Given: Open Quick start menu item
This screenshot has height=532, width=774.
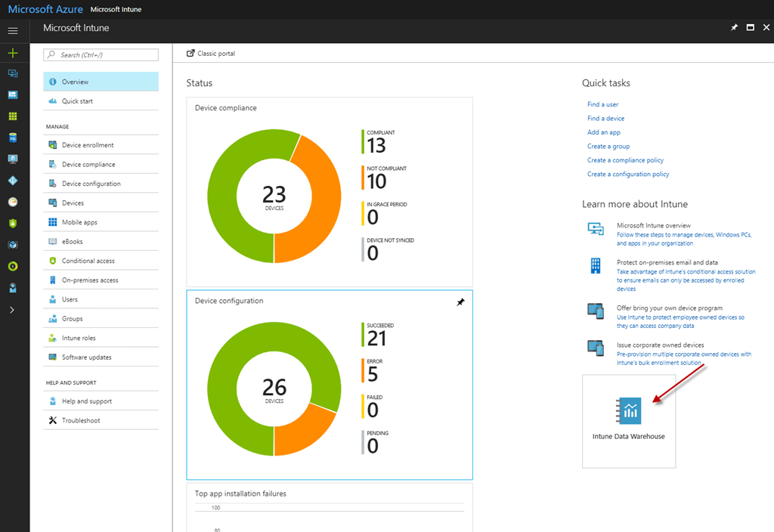Looking at the screenshot, I should (101, 101).
